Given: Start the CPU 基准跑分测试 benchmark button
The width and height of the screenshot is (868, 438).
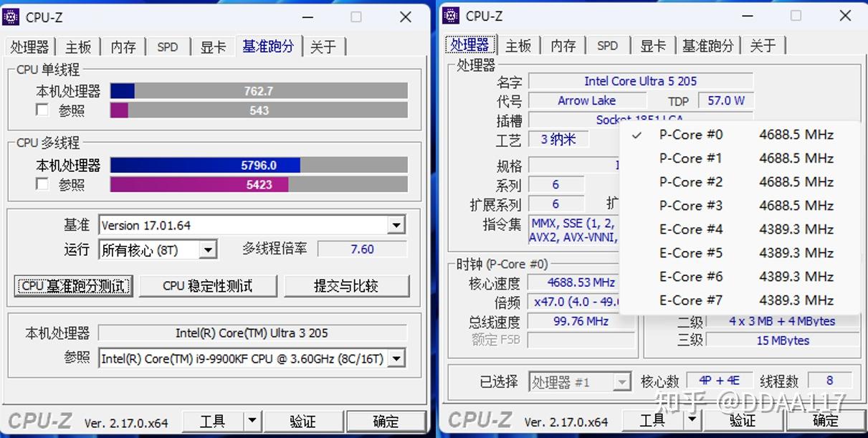Looking at the screenshot, I should pyautogui.click(x=75, y=286).
